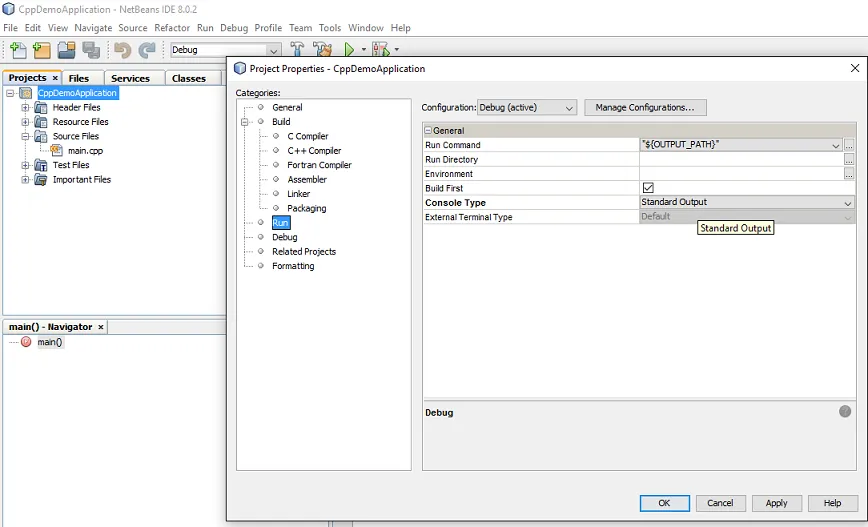868x527 pixels.
Task: Click the Apply button
Action: coord(776,503)
